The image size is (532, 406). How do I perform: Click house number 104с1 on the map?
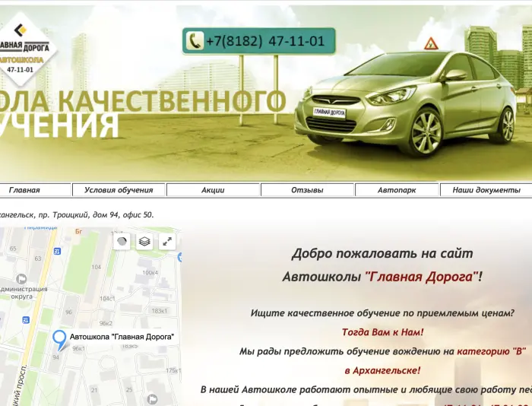tap(107, 299)
